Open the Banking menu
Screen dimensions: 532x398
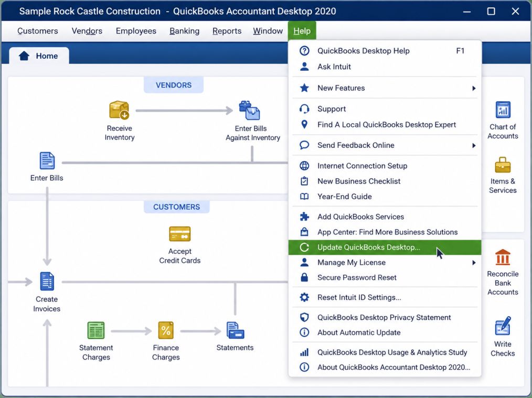[185, 31]
